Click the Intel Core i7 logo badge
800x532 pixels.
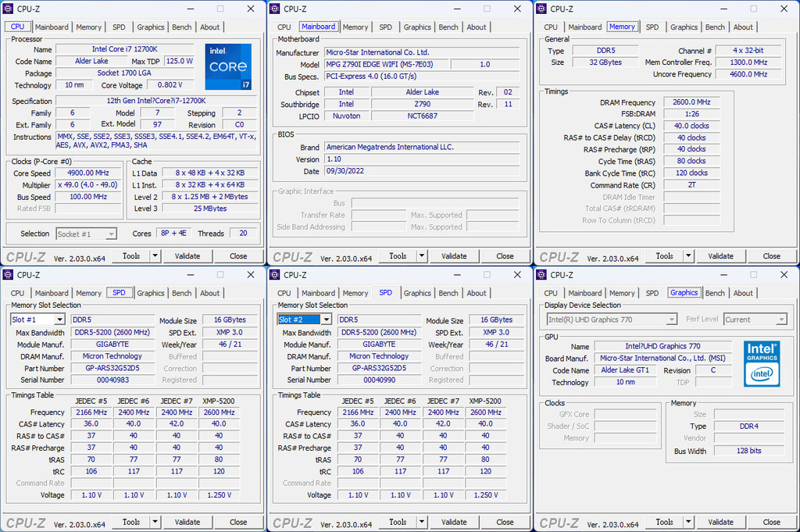[228, 67]
